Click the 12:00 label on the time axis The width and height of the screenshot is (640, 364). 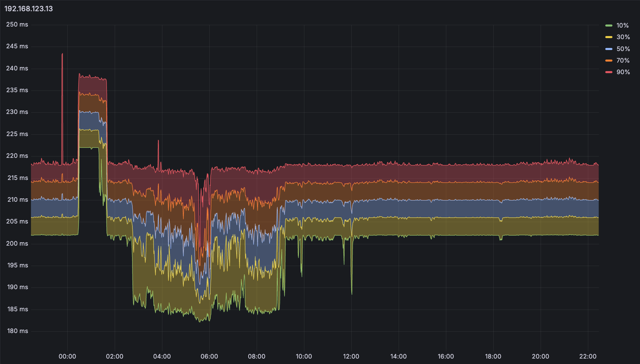(351, 357)
